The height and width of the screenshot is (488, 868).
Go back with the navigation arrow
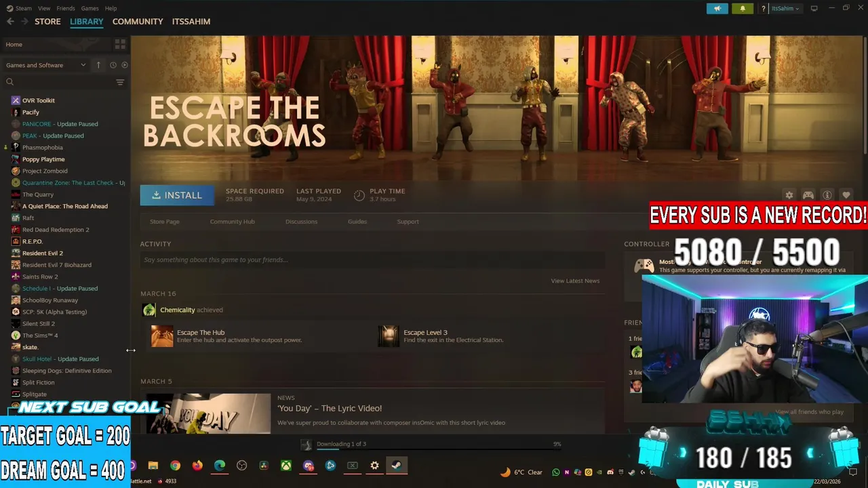pyautogui.click(x=10, y=22)
